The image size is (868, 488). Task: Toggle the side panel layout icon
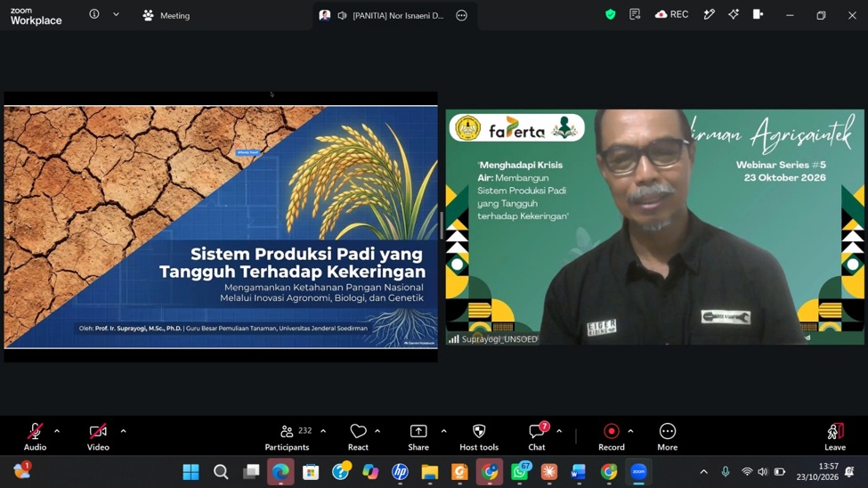tap(758, 15)
